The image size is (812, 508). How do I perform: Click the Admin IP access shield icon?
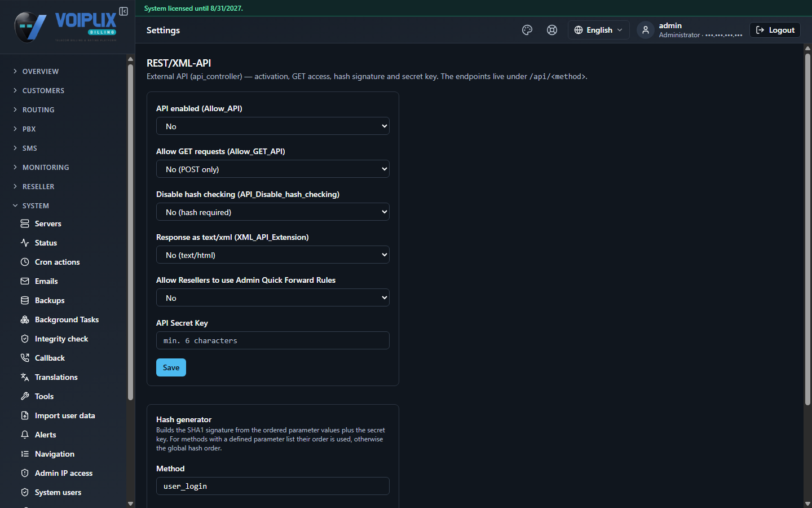(x=25, y=473)
